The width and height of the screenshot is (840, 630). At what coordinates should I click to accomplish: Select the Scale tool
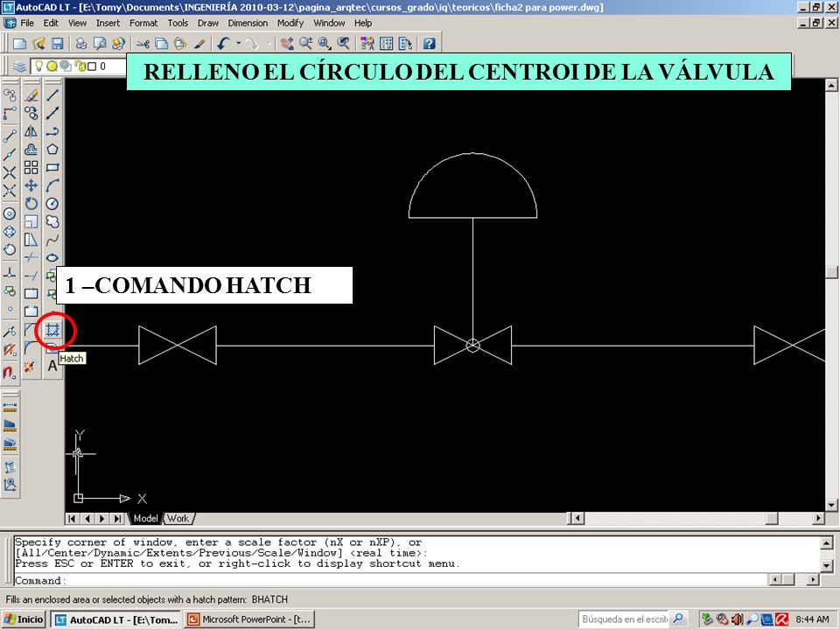(x=31, y=221)
